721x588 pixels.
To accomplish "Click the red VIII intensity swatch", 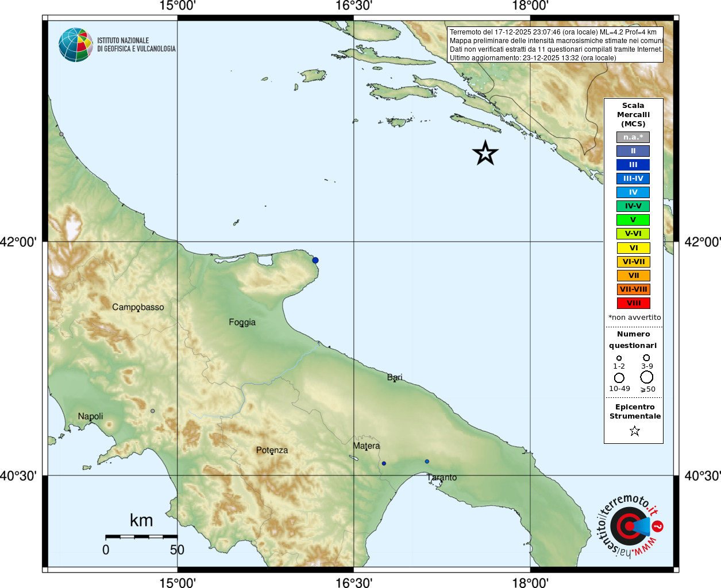I will click(633, 303).
